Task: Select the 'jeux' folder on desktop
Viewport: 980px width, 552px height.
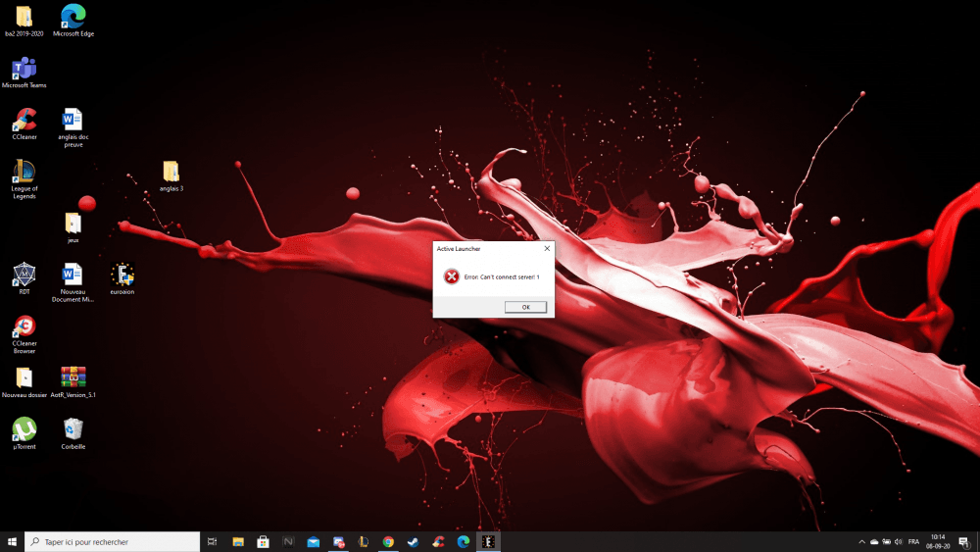Action: pos(73,224)
